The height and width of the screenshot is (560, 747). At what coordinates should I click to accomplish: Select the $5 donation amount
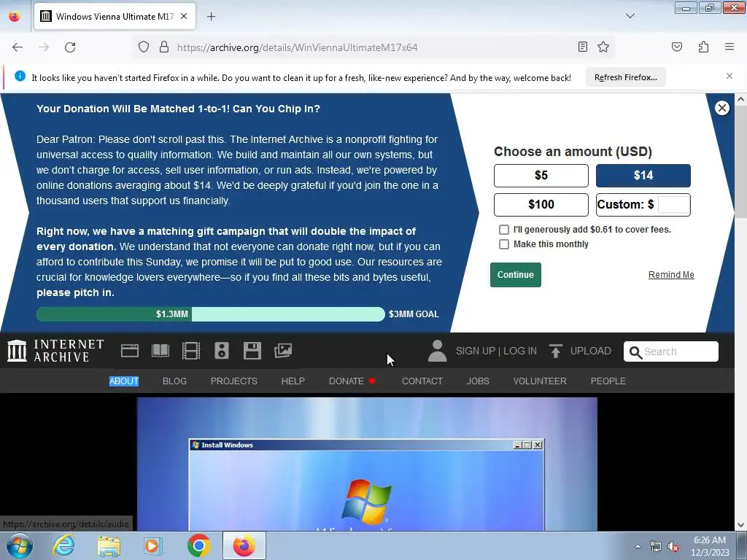[x=541, y=175]
